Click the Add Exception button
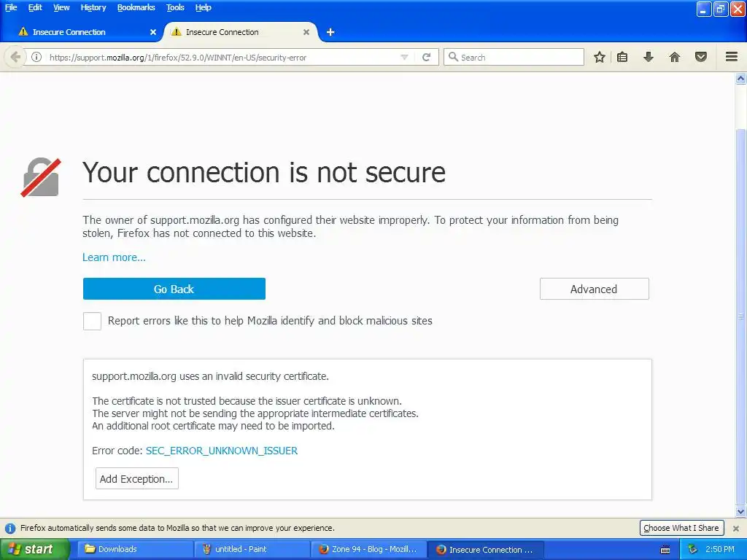The image size is (747, 560). pyautogui.click(x=136, y=478)
